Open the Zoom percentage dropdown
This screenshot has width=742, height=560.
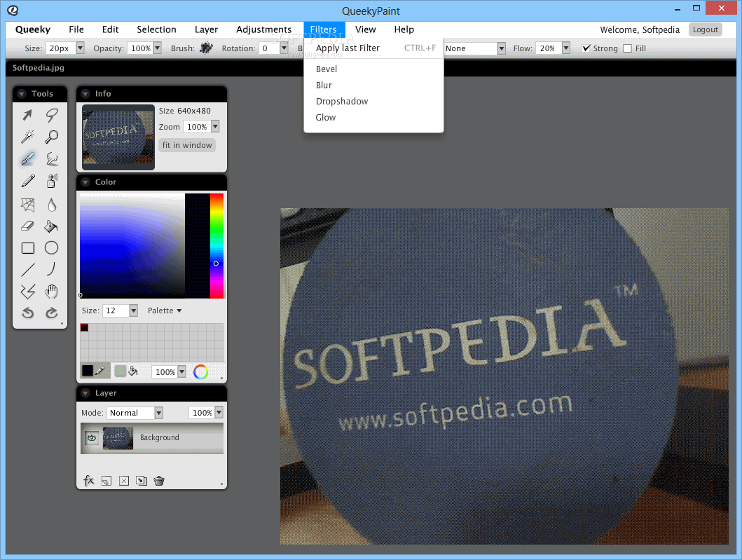coord(215,126)
